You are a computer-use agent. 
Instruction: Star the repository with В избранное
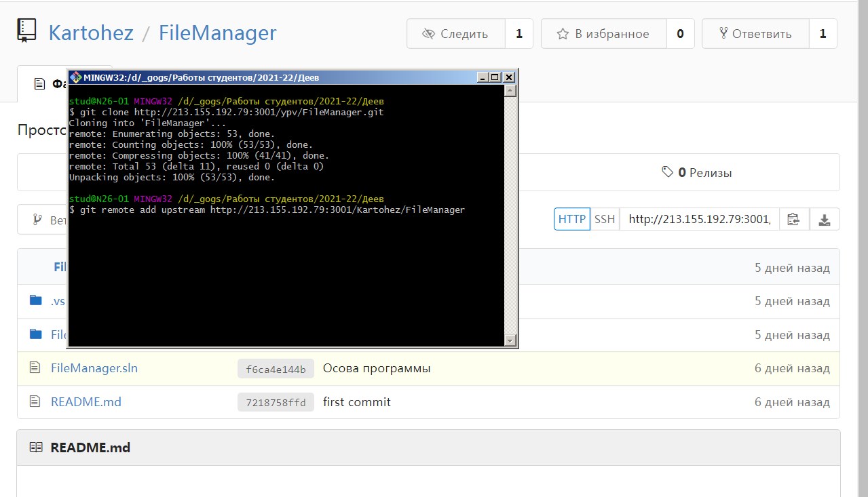[603, 34]
